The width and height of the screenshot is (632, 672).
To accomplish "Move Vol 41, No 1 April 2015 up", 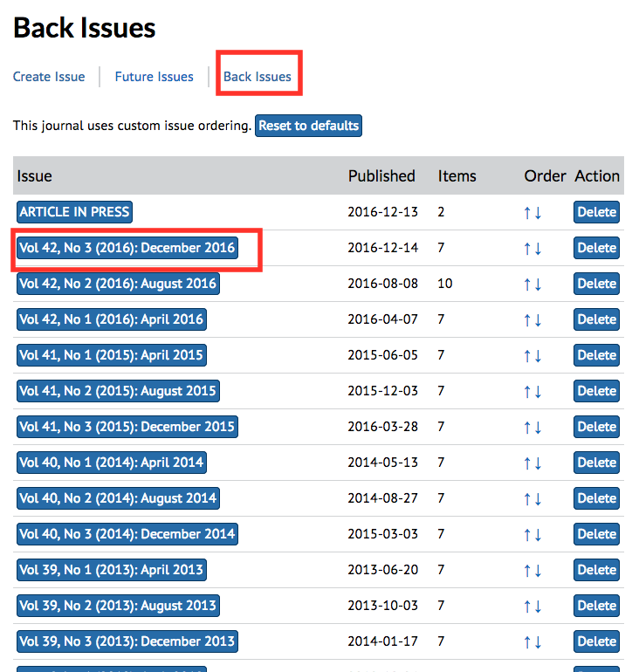I will pos(527,355).
